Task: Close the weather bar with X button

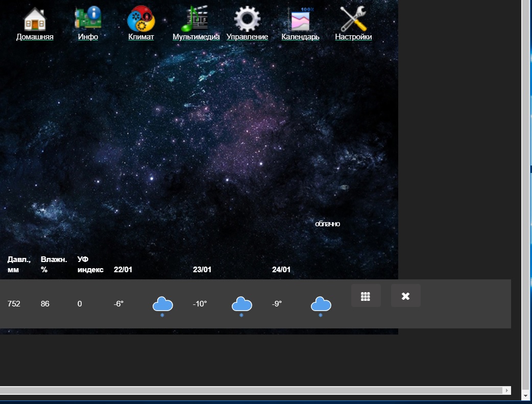Action: [405, 296]
